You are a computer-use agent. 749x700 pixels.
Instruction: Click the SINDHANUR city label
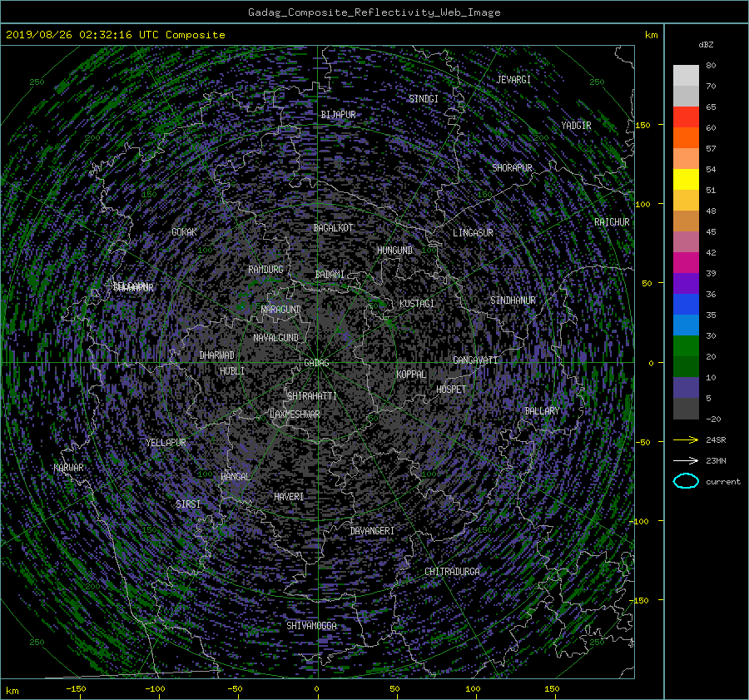[x=513, y=300]
